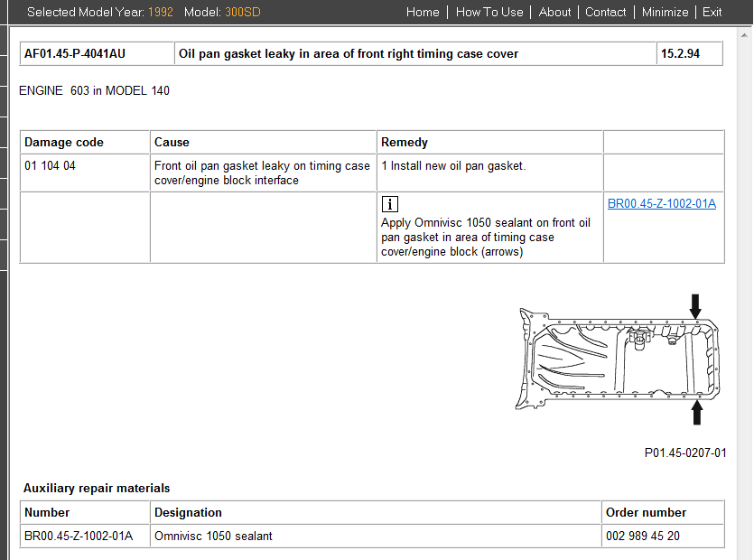Click the bottom arrow on oil pan diagram
Screen dimensions: 754x560
696,413
